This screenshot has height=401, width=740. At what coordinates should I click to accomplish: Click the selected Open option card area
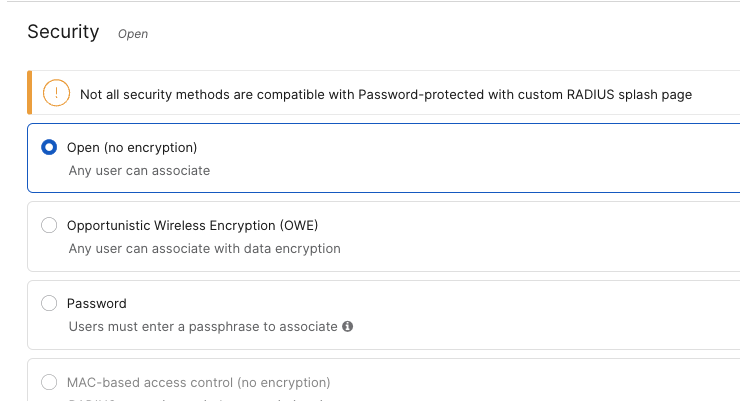tap(384, 158)
